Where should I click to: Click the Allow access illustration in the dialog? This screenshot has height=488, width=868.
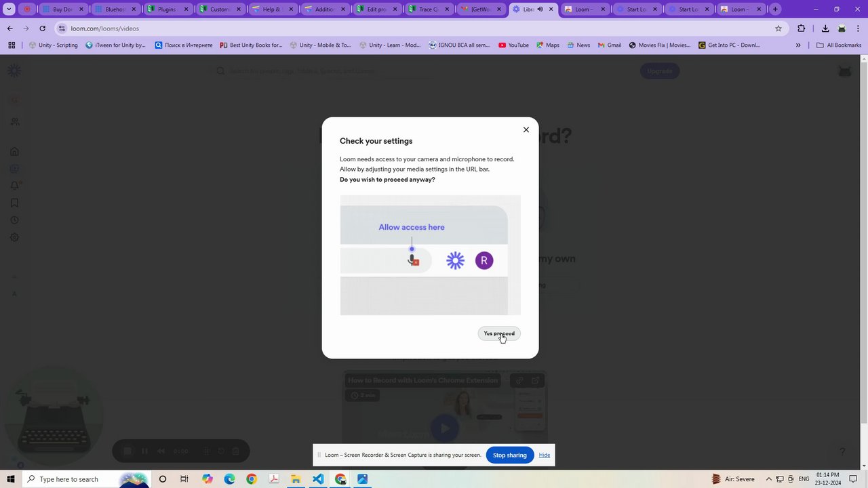[x=431, y=255]
